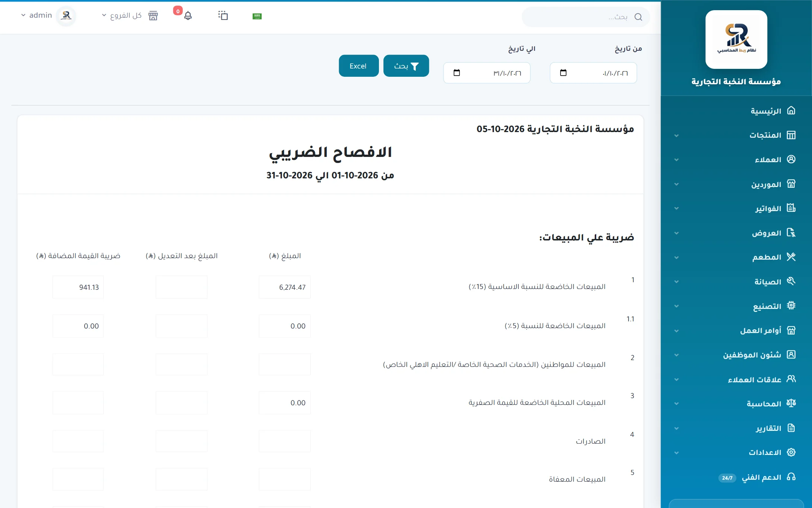Viewport: 812px width, 508px height.
Task: Expand the المنتجات sidebar chevron
Action: click(677, 135)
